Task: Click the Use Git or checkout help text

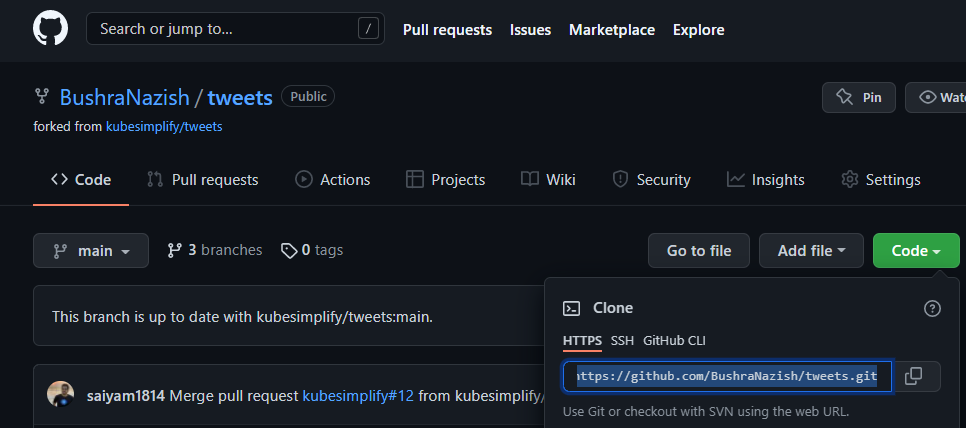Action: (x=707, y=411)
